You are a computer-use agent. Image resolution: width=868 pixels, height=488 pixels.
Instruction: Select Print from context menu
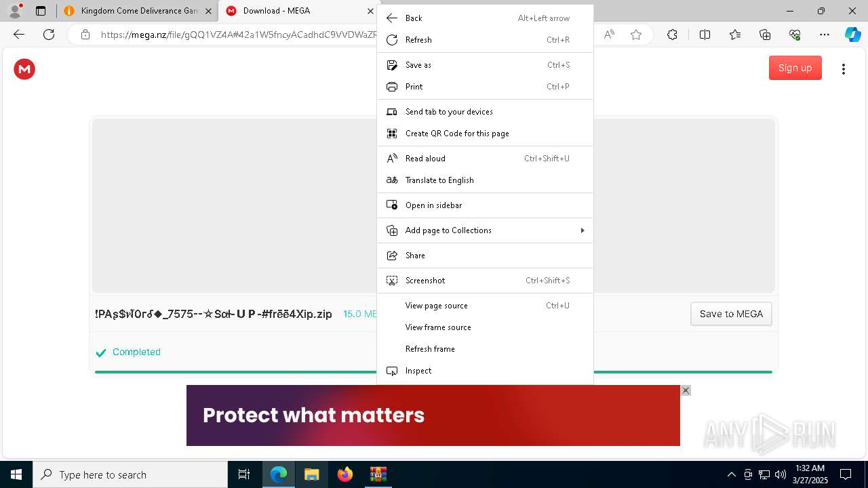tap(485, 87)
